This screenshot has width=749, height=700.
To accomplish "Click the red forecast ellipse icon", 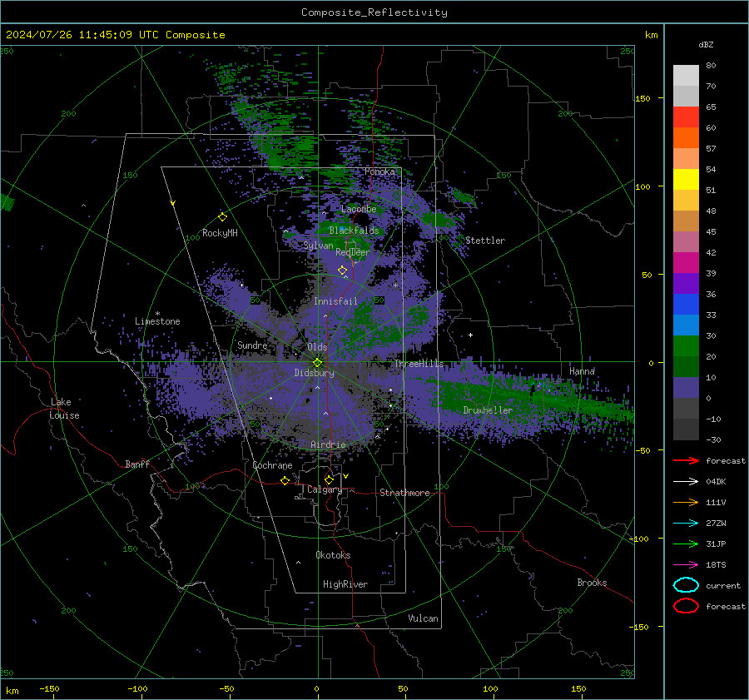I will pyautogui.click(x=686, y=606).
